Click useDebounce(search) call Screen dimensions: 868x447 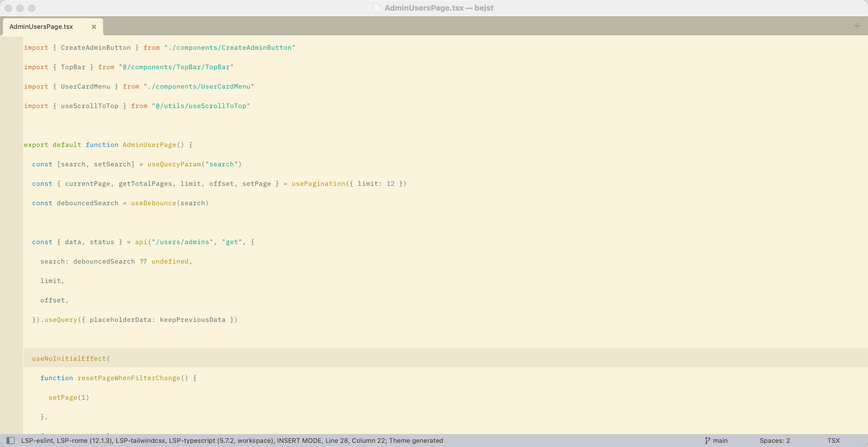[x=170, y=203]
